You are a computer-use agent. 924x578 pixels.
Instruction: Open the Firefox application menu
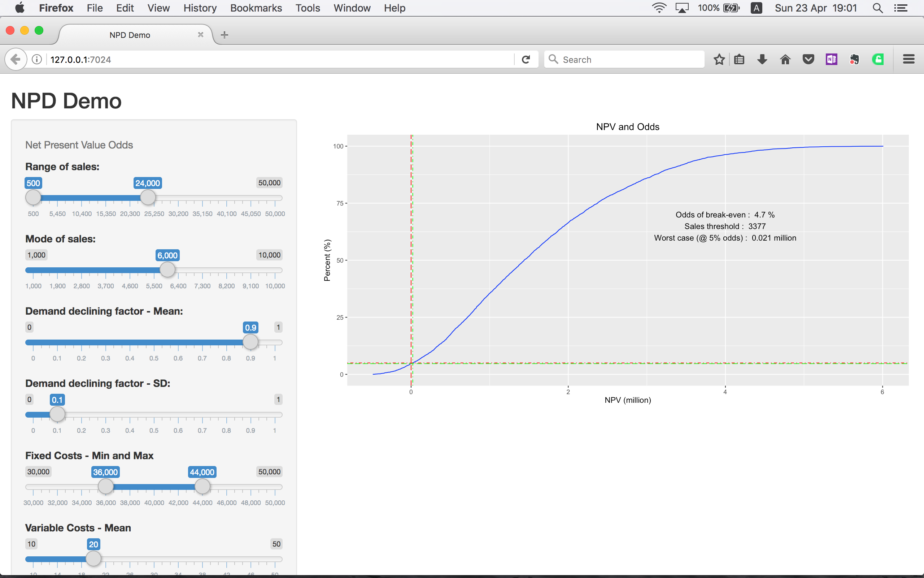coord(56,8)
